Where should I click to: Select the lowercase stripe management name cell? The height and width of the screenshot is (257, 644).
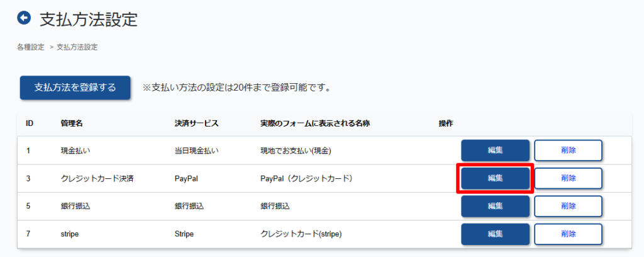click(69, 234)
